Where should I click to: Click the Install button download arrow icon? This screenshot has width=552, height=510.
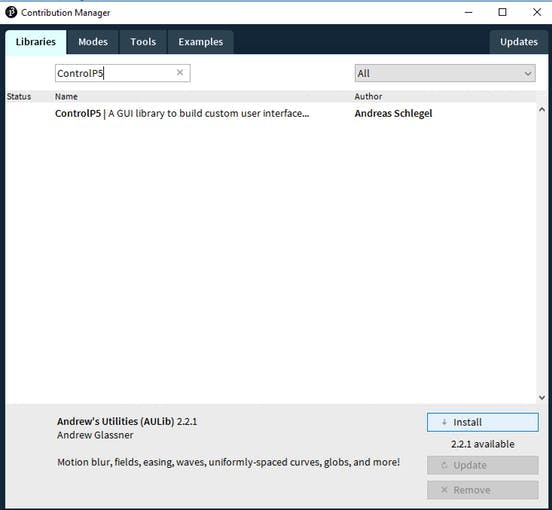click(444, 422)
